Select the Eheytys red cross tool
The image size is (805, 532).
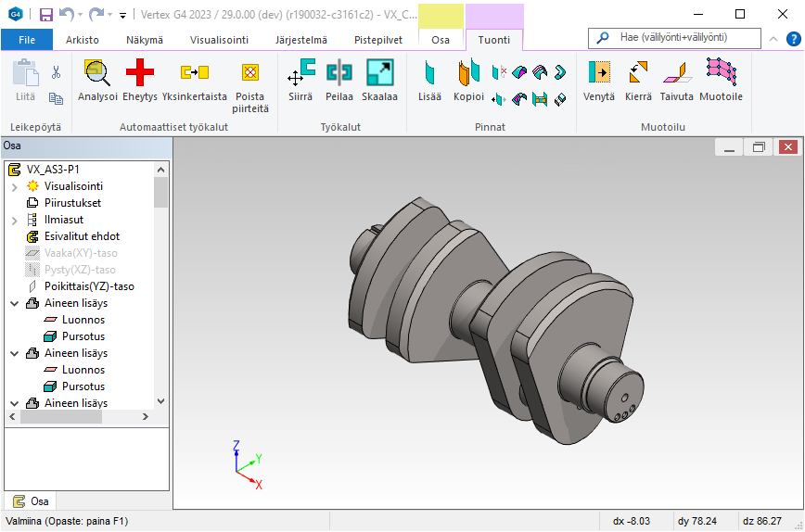[140, 80]
